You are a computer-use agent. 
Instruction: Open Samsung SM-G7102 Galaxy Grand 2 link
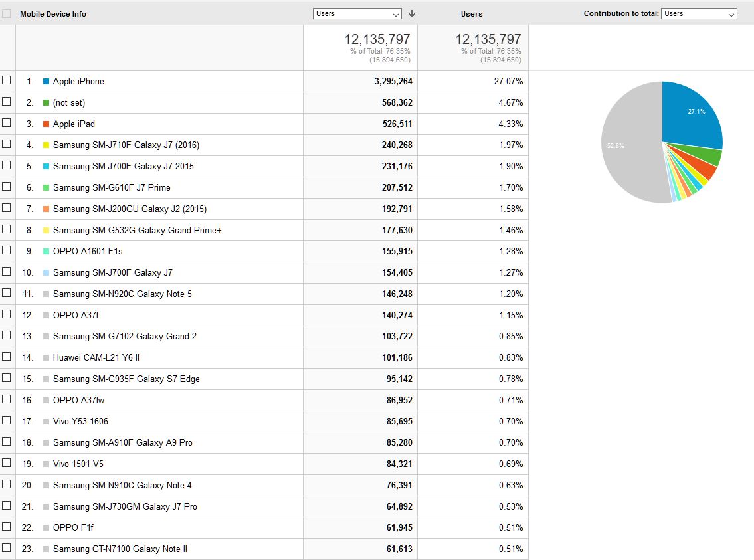pyautogui.click(x=124, y=336)
